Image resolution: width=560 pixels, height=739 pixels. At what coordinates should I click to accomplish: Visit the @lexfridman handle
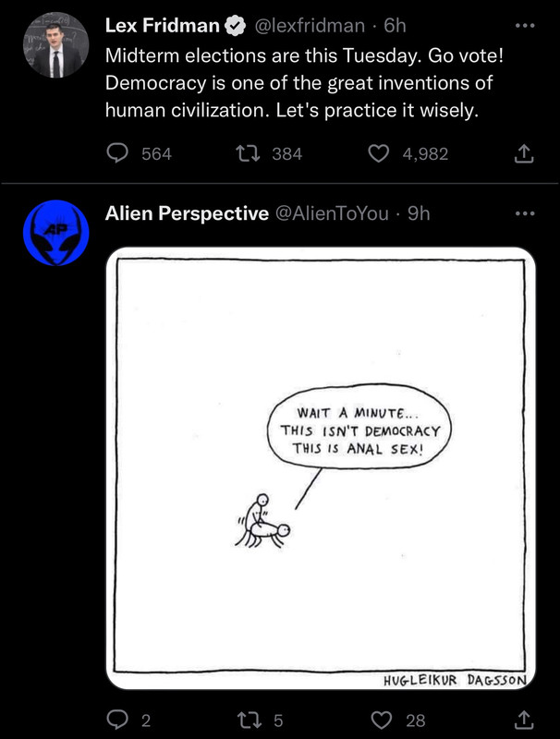[310, 26]
